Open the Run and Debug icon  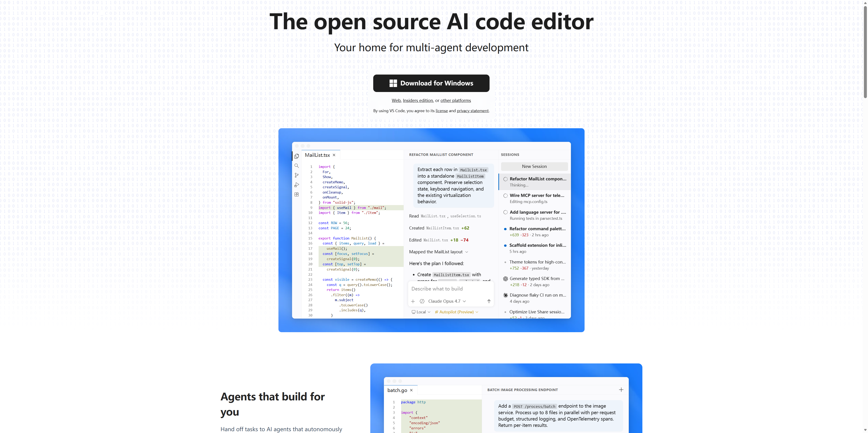pos(297,185)
